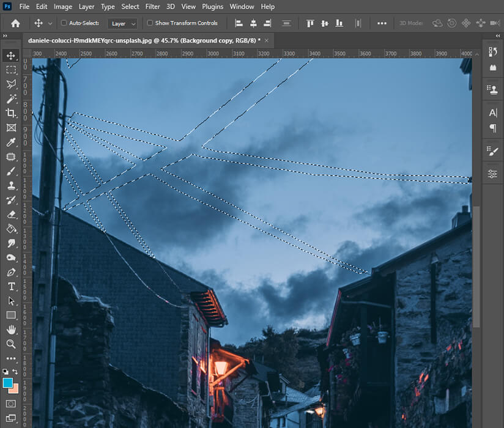Select the Horizontal Type tool

point(11,286)
